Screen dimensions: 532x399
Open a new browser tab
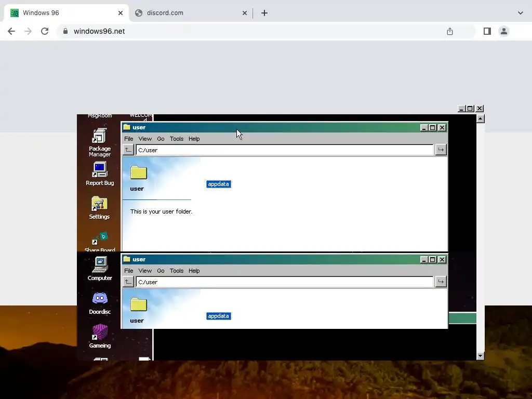[x=264, y=13]
